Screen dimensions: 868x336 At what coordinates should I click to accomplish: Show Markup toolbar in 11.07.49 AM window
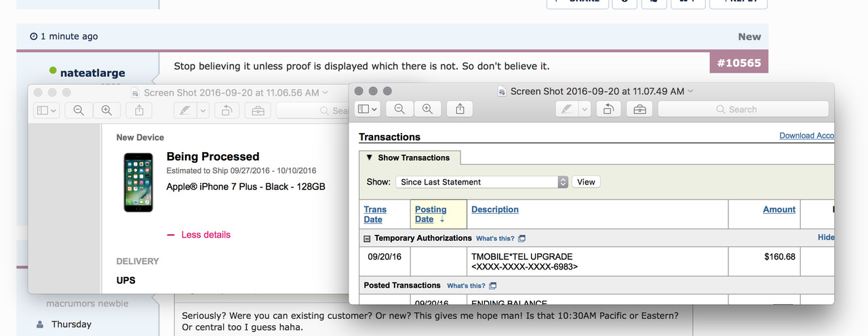[639, 109]
